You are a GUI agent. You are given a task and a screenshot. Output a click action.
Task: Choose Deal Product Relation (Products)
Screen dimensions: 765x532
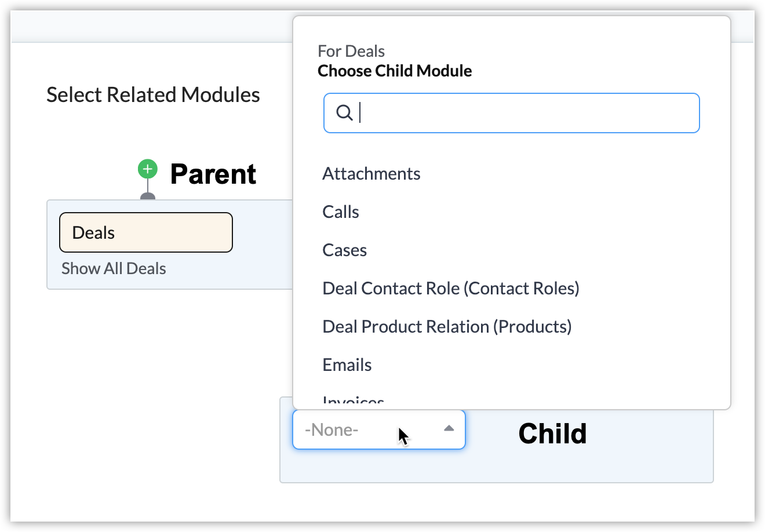click(447, 327)
